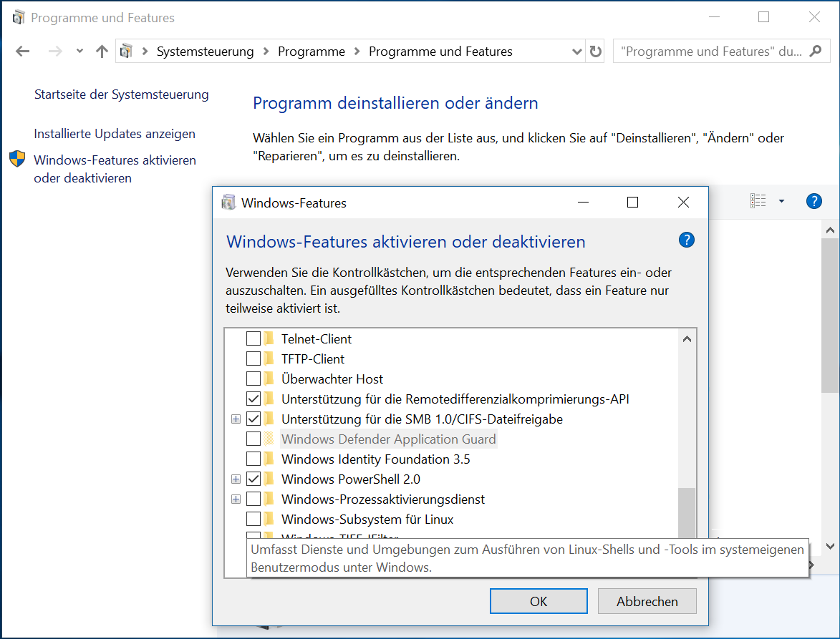
Task: Enable the TFTP-Client checkbox
Action: [x=254, y=358]
